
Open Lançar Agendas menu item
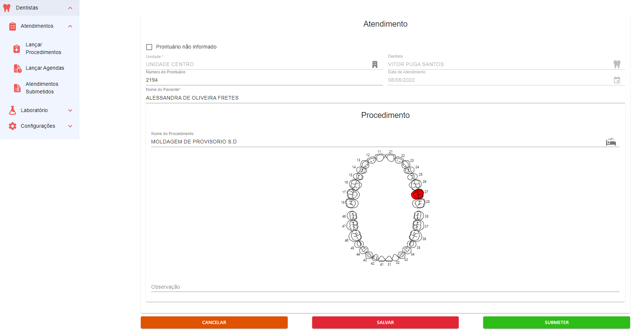tap(44, 68)
